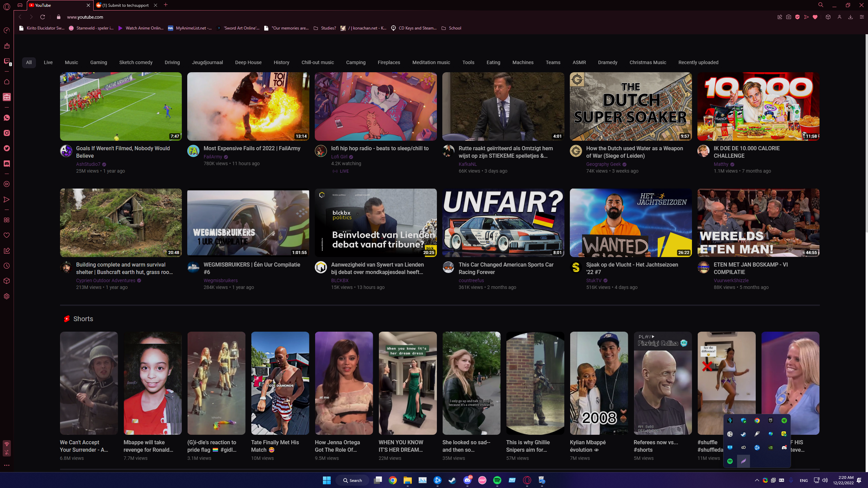The height and width of the screenshot is (488, 868).
Task: Open Discord in the Opera sidebar
Action: [x=6, y=163]
